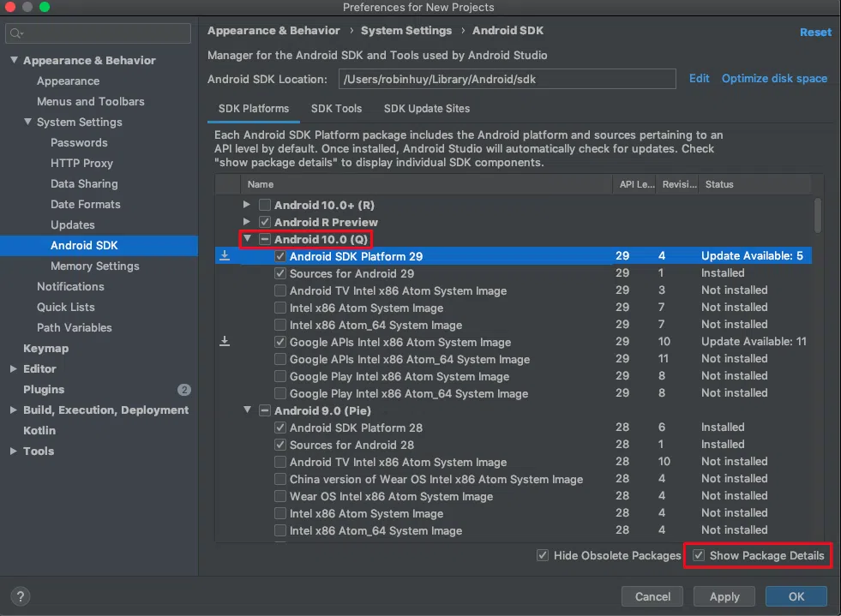The image size is (841, 616).
Task: Uncheck Google APIs Intel x86 Atom System Image
Action: (280, 342)
